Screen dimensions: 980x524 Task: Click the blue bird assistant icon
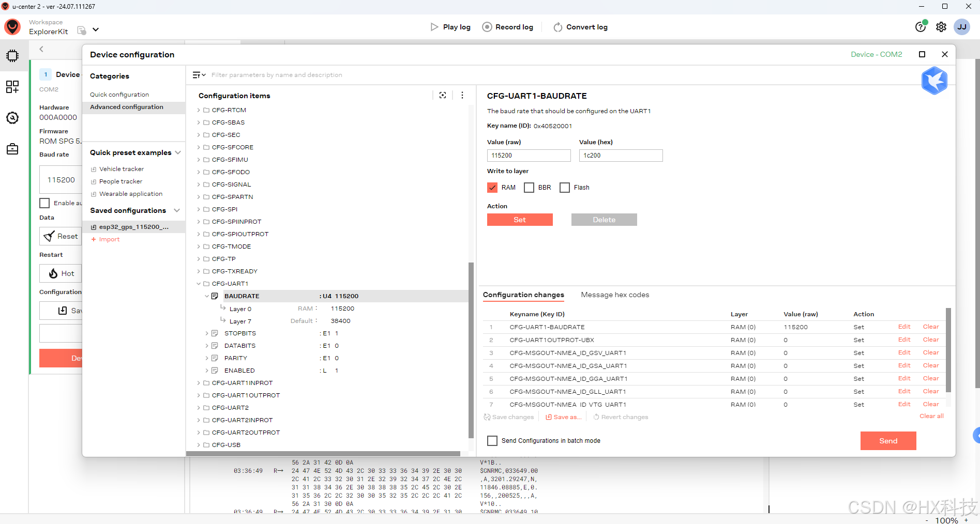point(934,81)
